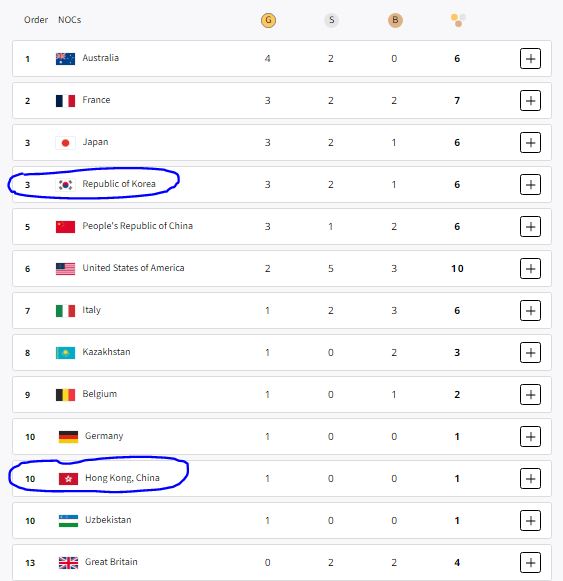
Task: Click the Great Britain flag icon
Action: click(68, 562)
